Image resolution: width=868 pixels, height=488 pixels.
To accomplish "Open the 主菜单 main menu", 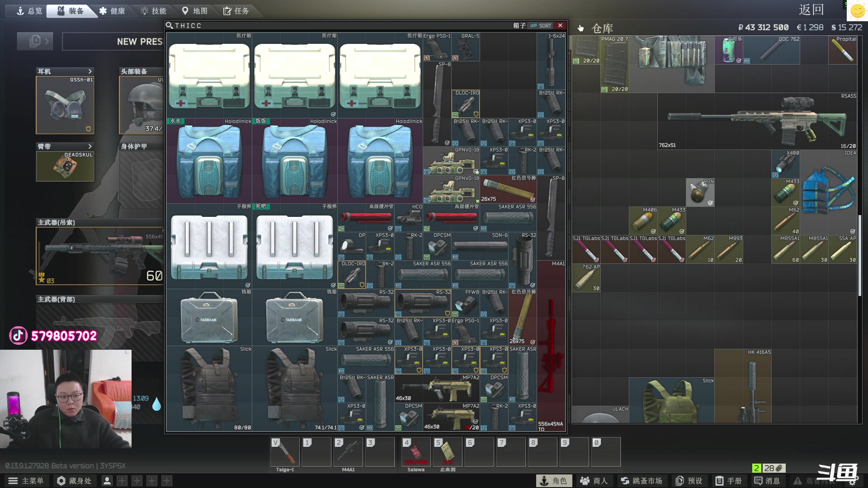I will [26, 481].
